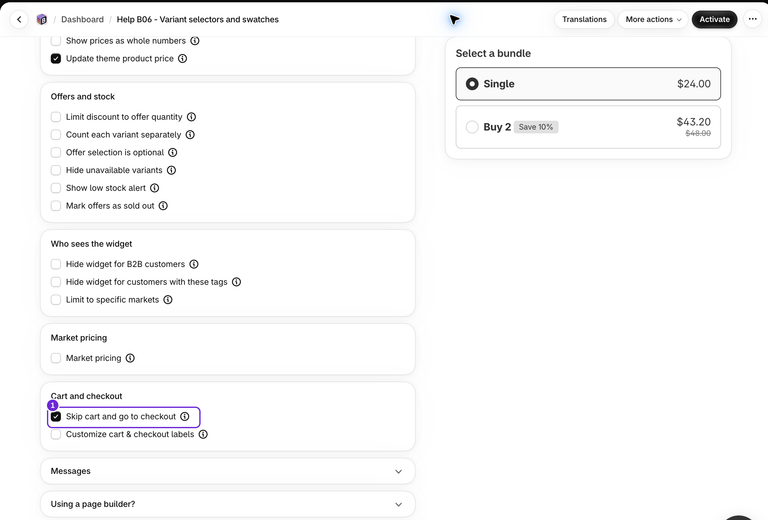Click the $24.00 Single price
This screenshot has height=520, width=768.
click(x=694, y=84)
